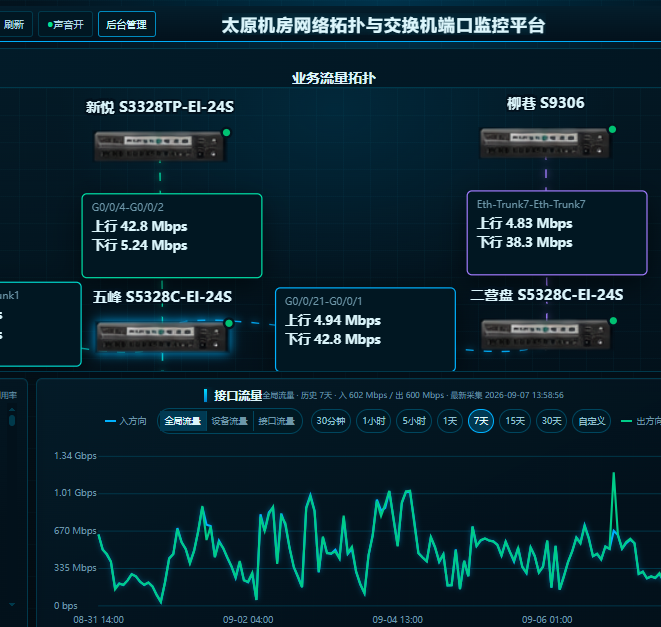Open the G0/0/4-G0/0/2 link traffic card
The height and width of the screenshot is (627, 661).
172,236
